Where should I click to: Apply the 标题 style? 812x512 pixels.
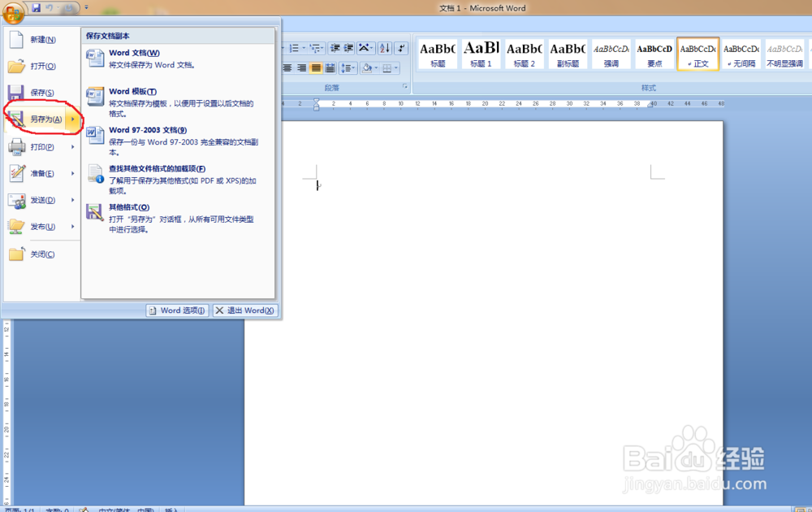438,54
